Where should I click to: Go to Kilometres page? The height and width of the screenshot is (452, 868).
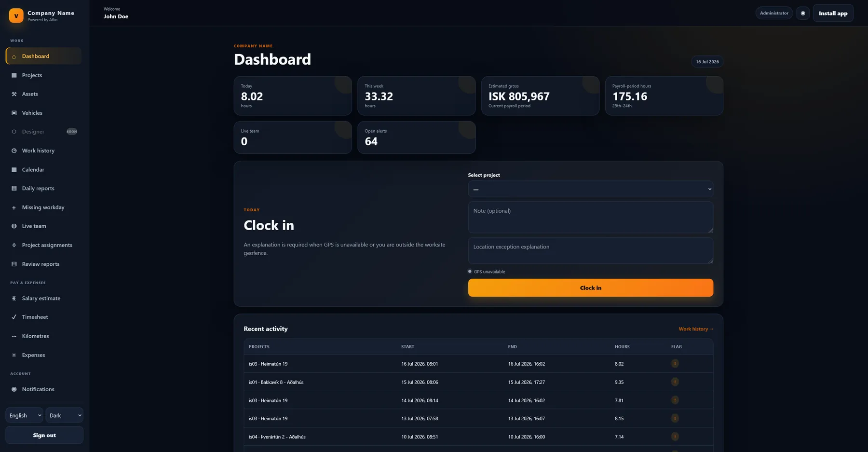(43, 336)
